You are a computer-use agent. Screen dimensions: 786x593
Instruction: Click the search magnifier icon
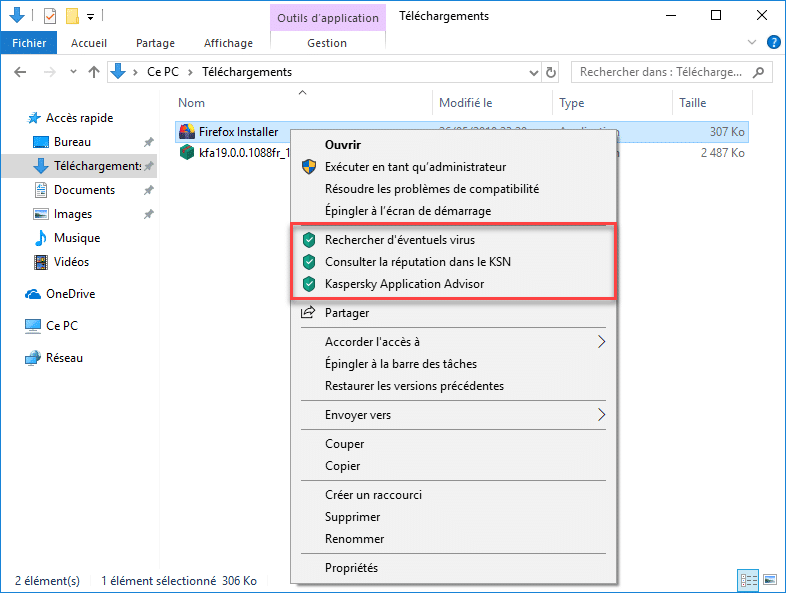pos(758,72)
